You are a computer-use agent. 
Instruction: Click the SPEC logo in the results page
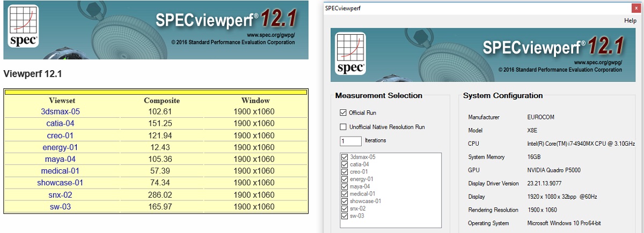23,28
